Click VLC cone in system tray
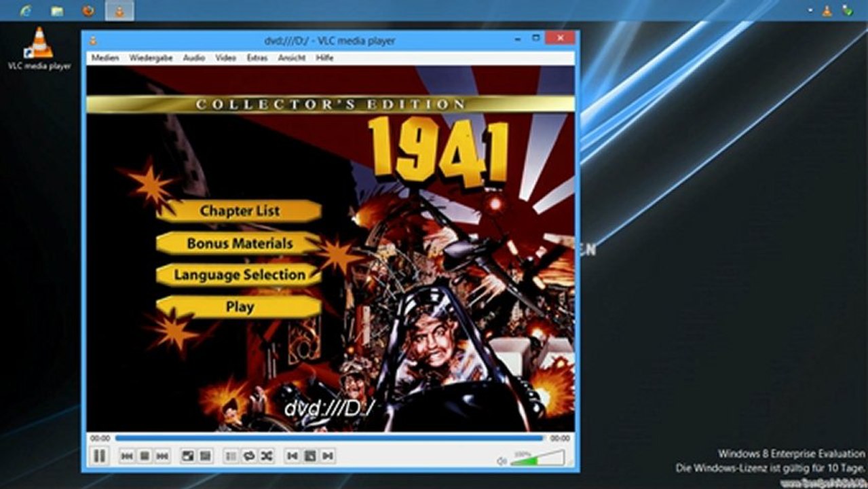The width and height of the screenshot is (868, 489). click(827, 11)
